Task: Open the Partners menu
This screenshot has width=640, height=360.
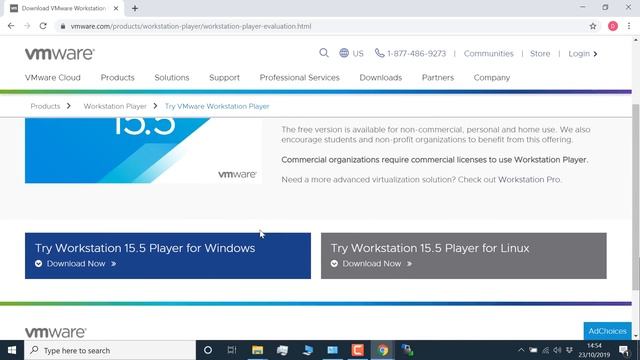Action: tap(438, 78)
